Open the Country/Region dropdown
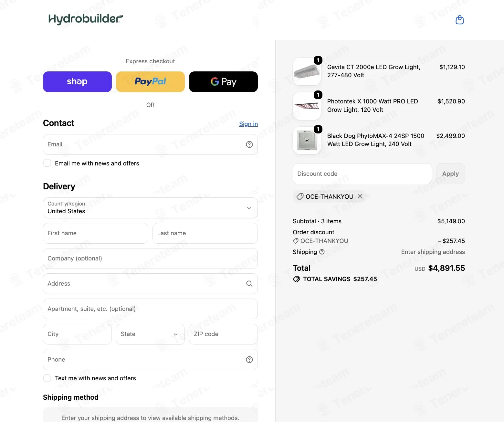Viewport: 504px width, 422px height. [x=150, y=208]
